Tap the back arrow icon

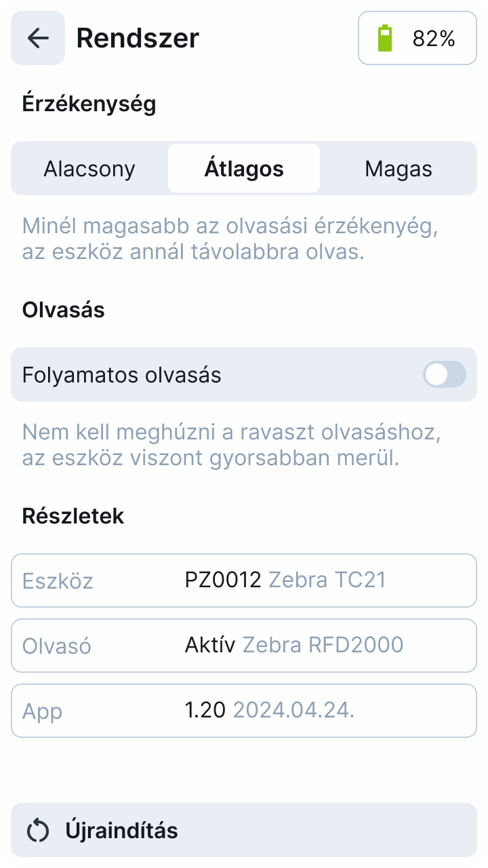point(38,38)
